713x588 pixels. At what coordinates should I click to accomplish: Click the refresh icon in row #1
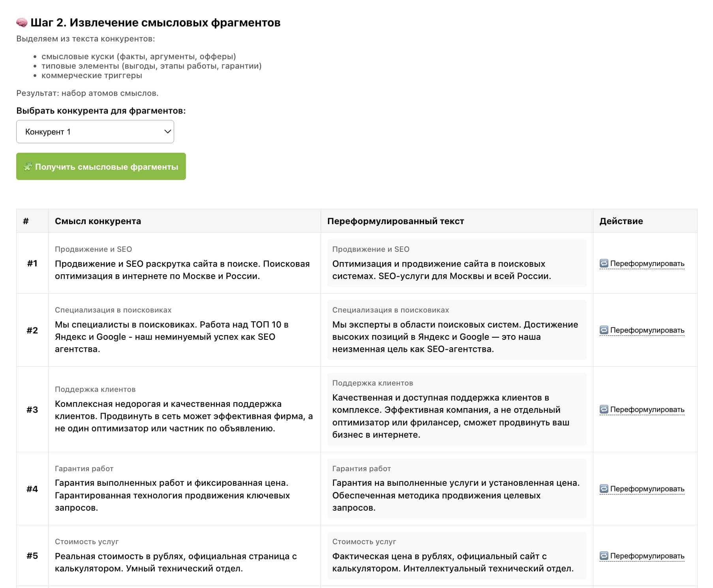point(604,263)
